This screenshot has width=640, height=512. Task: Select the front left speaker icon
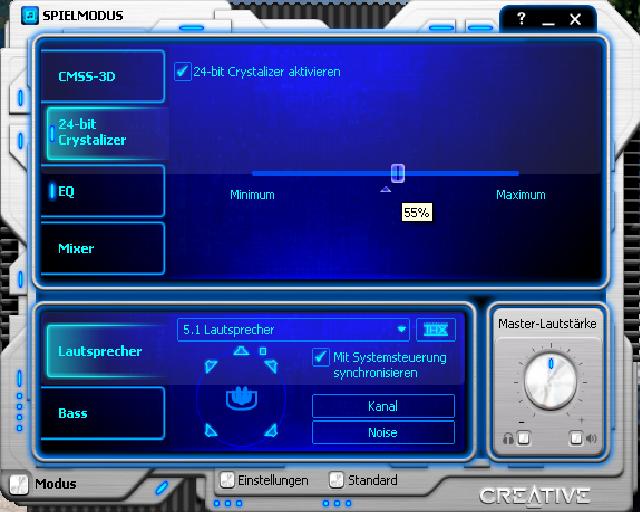[x=211, y=366]
